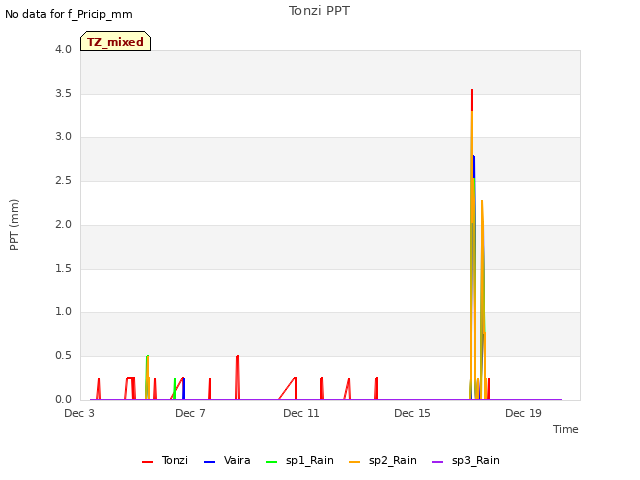Click the 2.5 y-axis tick label
Image resolution: width=640 pixels, height=480 pixels.
[x=63, y=180]
